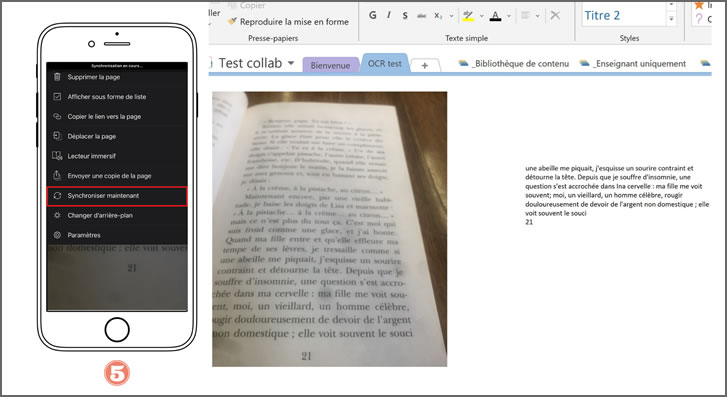Toggle Afficher sous forme de liste
727x397 pixels.
(117, 96)
